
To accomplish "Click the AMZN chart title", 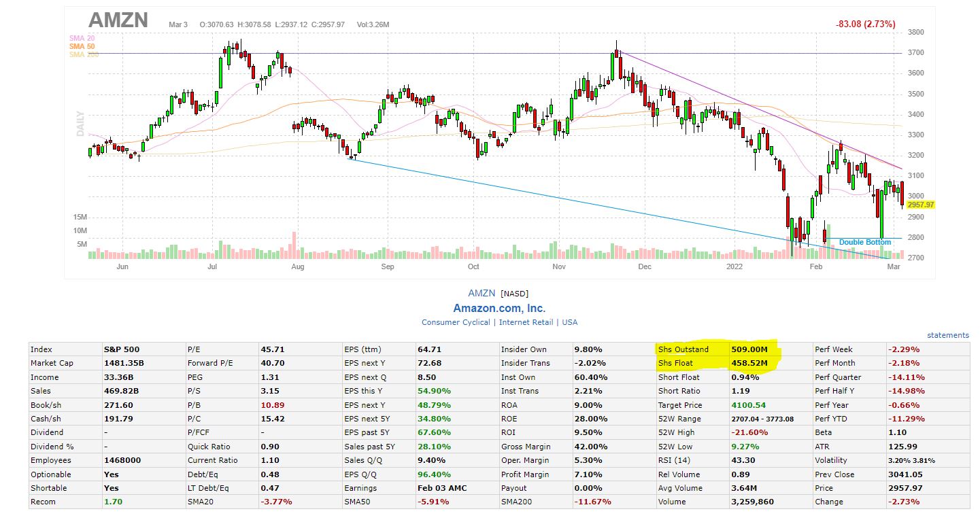I will 118,20.
